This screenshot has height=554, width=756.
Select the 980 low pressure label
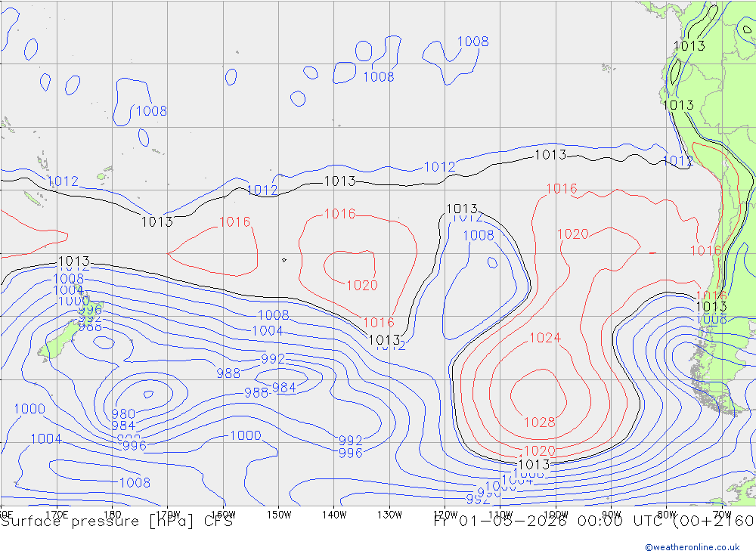pos(123,414)
